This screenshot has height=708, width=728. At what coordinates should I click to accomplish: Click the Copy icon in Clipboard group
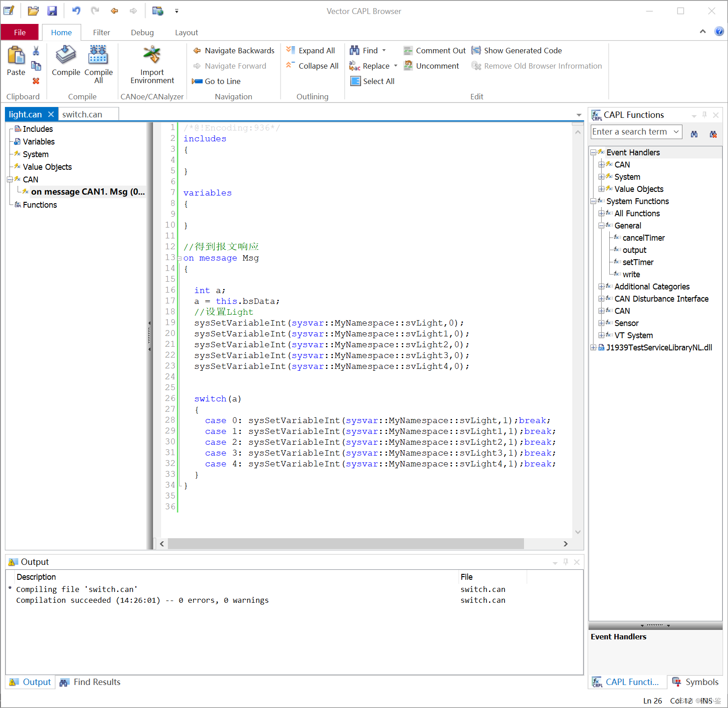pyautogui.click(x=36, y=66)
